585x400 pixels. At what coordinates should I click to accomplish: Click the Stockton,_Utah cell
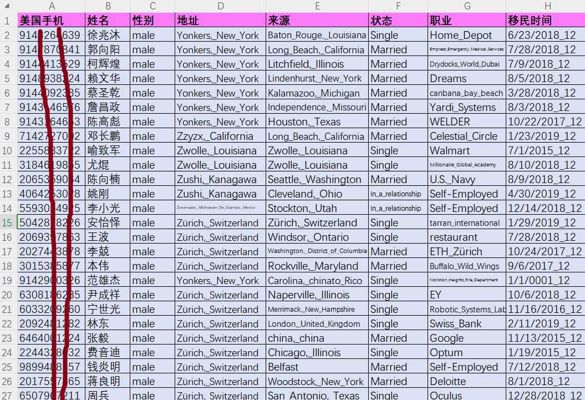coord(317,208)
